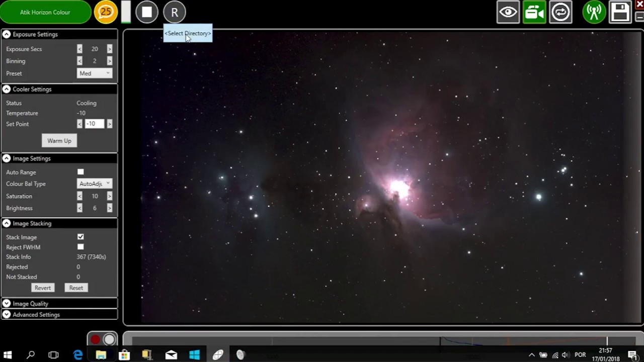Click the floppy disk save icon
This screenshot has height=362, width=644.
pyautogui.click(x=620, y=12)
